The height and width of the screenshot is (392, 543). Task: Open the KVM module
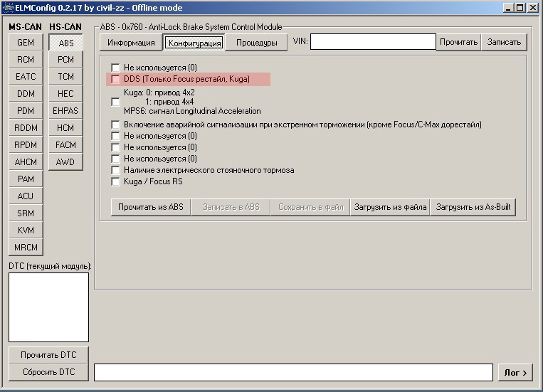pos(26,231)
